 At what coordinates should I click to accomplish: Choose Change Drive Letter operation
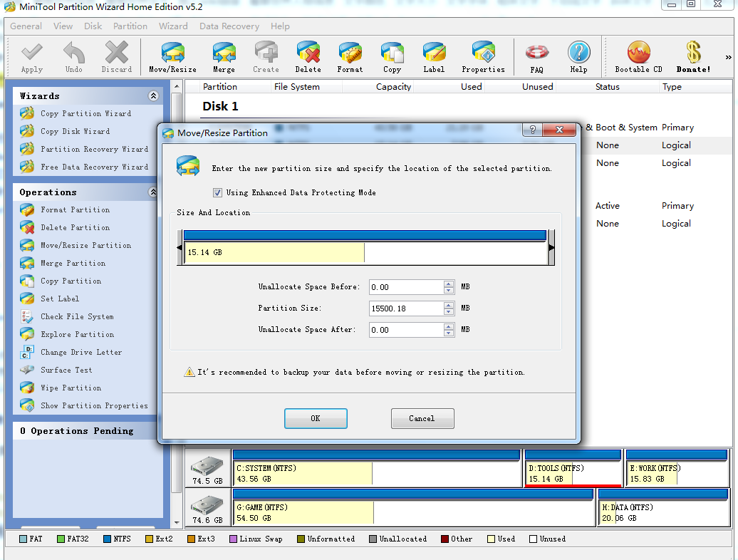point(81,353)
